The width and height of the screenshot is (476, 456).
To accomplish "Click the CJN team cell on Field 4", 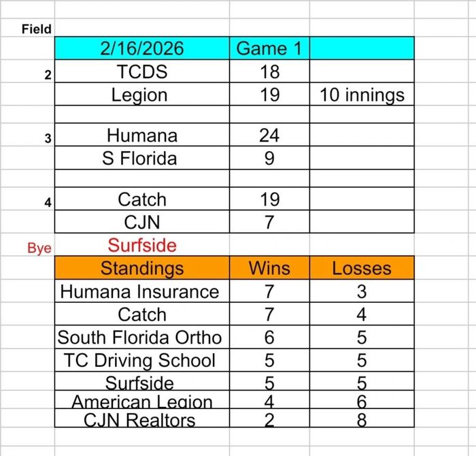I will tap(141, 222).
